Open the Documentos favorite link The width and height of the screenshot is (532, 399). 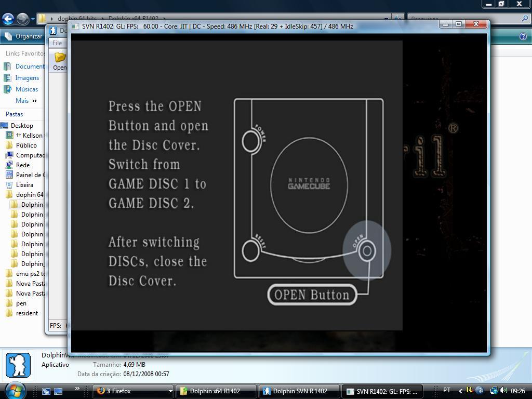point(24,66)
